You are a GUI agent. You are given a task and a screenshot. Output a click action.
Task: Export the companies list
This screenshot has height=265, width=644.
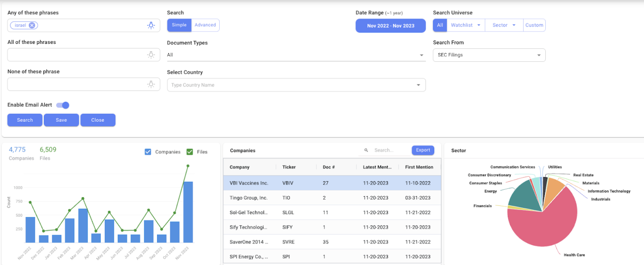(x=423, y=150)
